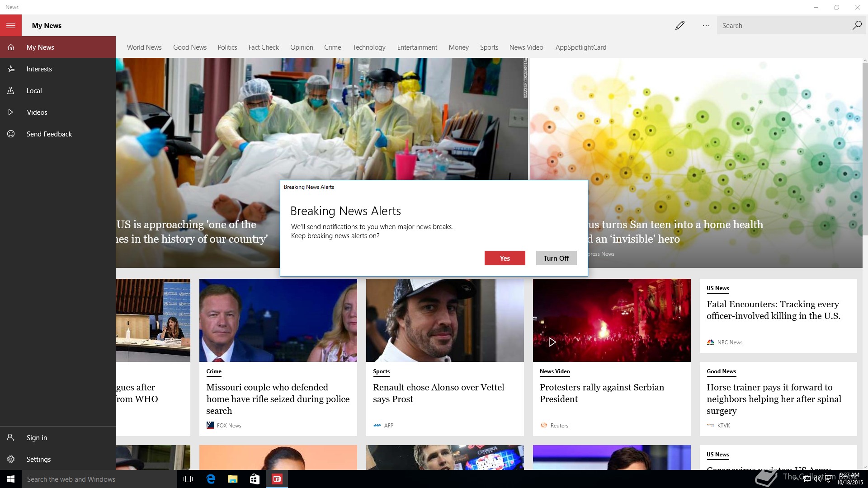Viewport: 868px width, 488px height.
Task: Open the Fact Check tab
Action: 264,47
